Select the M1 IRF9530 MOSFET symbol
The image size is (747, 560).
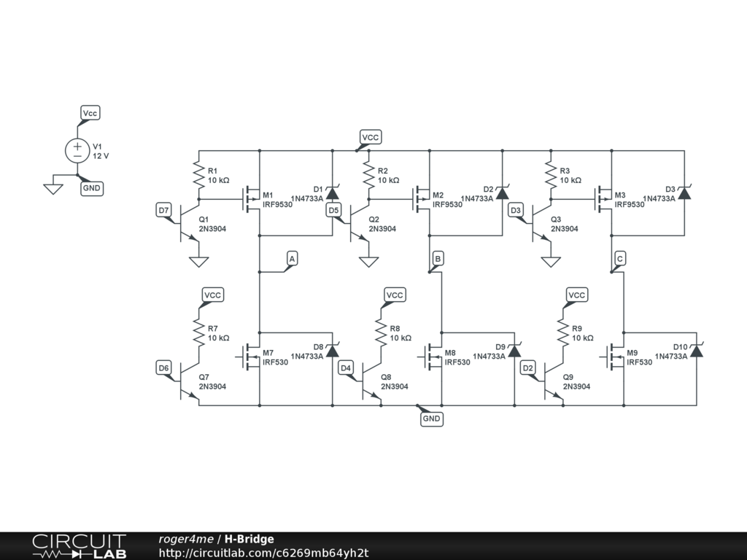(x=252, y=199)
